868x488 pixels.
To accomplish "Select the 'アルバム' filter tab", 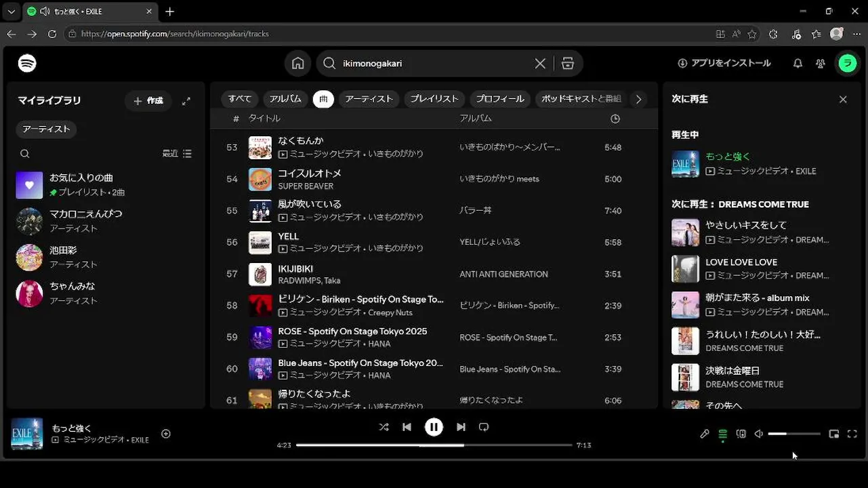I will (285, 99).
